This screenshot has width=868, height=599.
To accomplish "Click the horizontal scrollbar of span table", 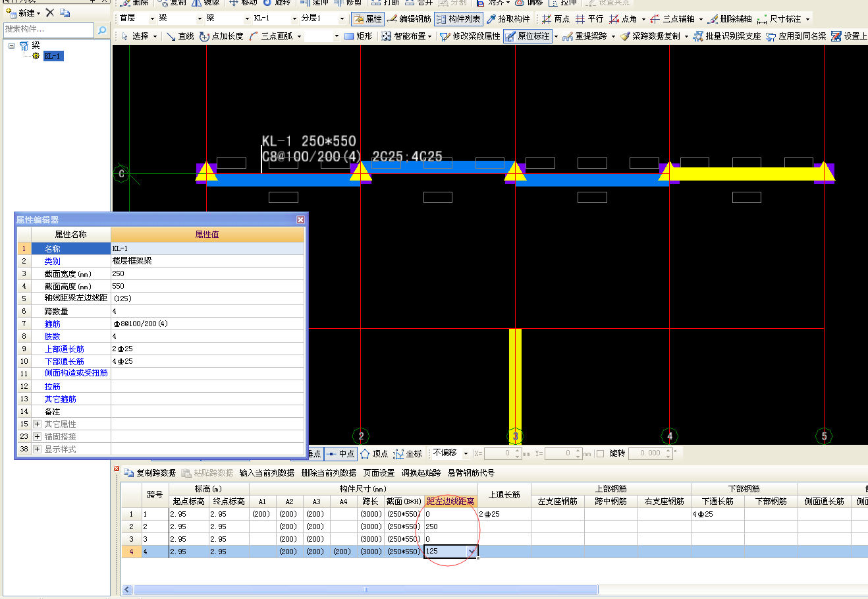I will click(x=365, y=590).
